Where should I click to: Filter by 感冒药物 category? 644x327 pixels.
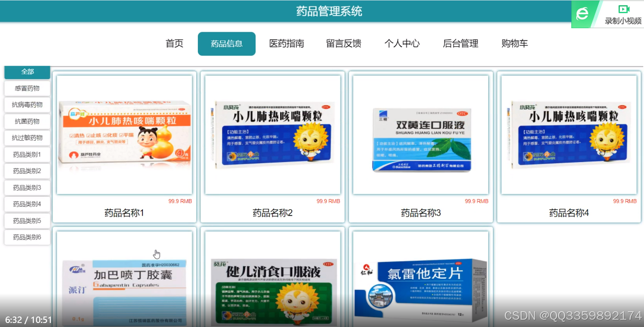(x=27, y=88)
